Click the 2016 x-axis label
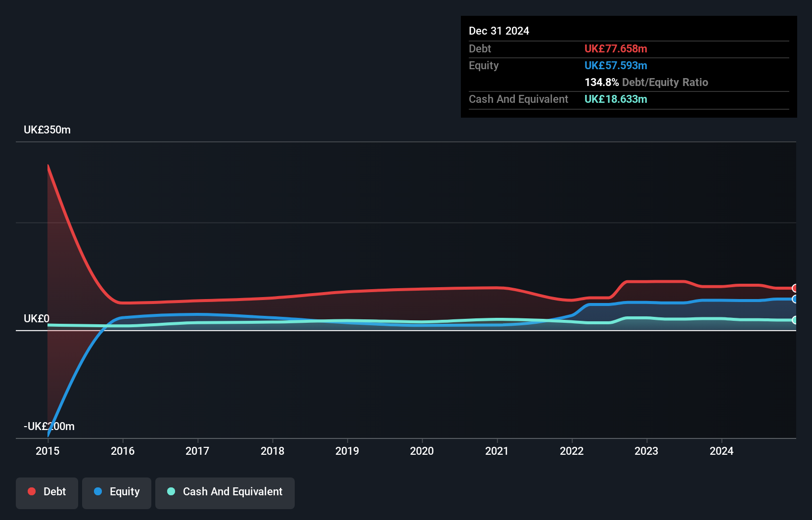812x520 pixels. [123, 451]
